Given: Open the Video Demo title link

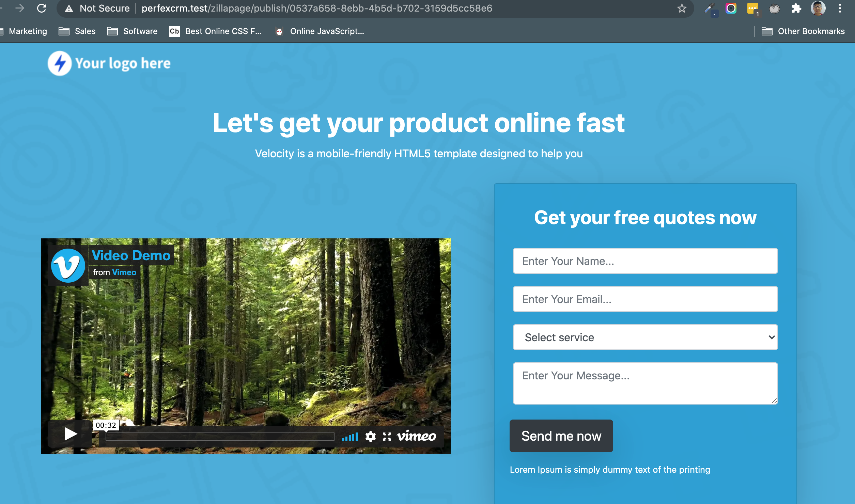Looking at the screenshot, I should coord(131,255).
